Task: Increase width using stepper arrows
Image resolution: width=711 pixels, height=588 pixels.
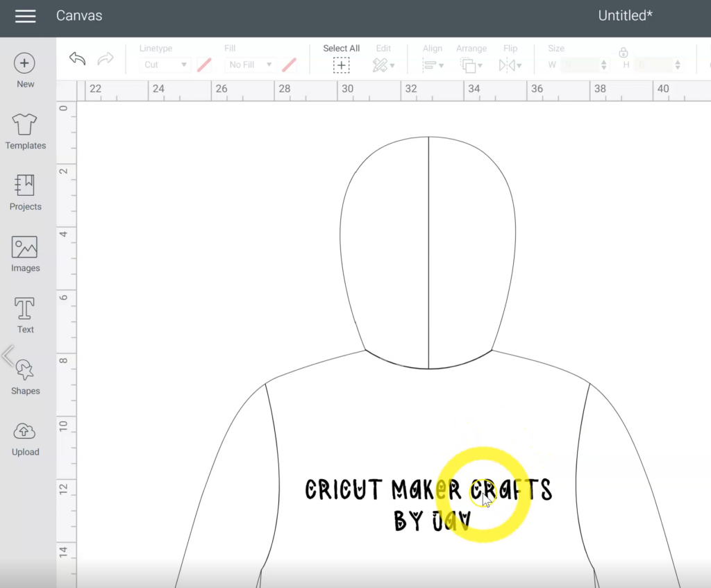Action: pyautogui.click(x=604, y=62)
